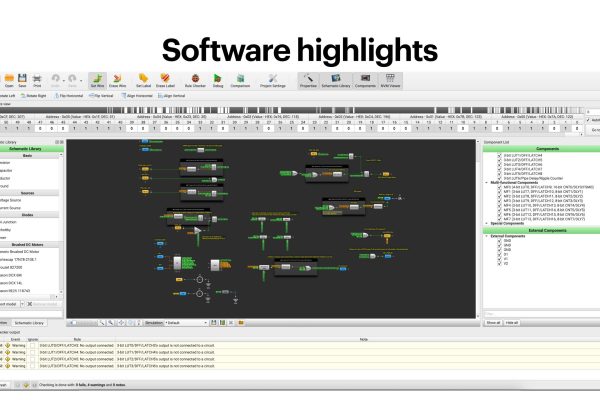Click Flip Vertical
Viewport: 600px width, 400px height.
(101, 96)
